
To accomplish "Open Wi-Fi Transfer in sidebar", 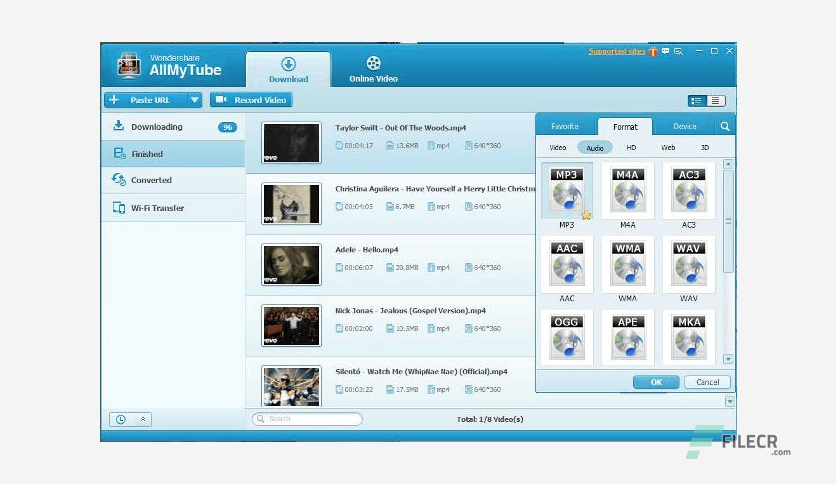I will tap(173, 208).
